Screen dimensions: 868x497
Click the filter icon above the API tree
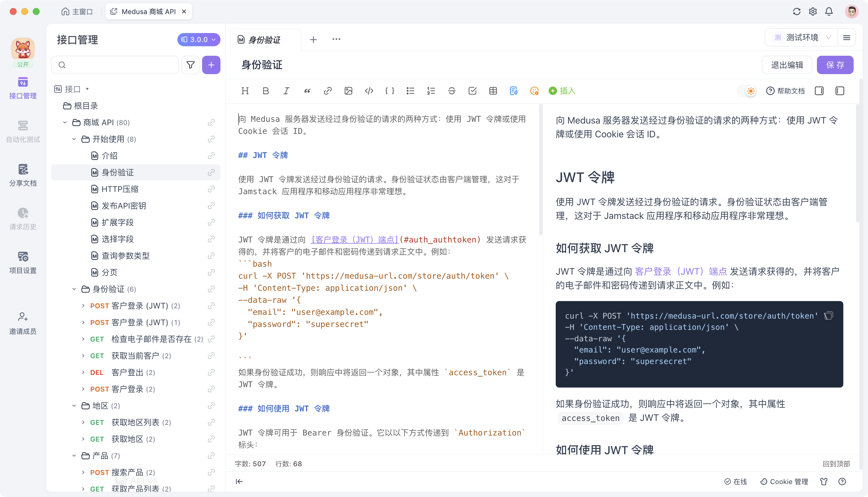tap(190, 65)
